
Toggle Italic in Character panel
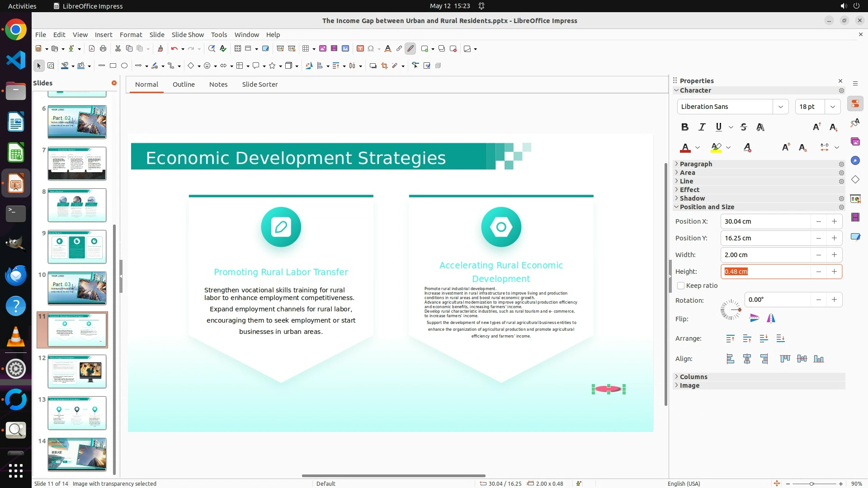click(702, 127)
